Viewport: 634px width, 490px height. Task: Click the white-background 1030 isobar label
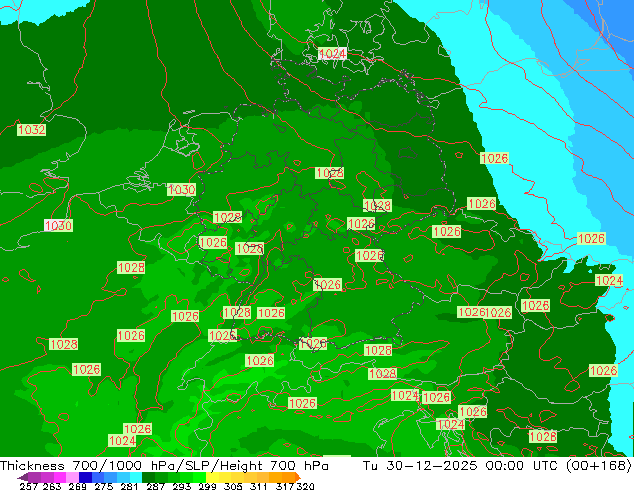(58, 225)
